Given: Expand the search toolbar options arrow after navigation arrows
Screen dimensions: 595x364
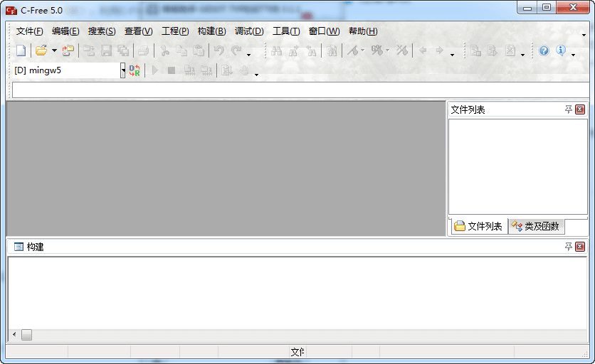Looking at the screenshot, I should click(x=452, y=55).
